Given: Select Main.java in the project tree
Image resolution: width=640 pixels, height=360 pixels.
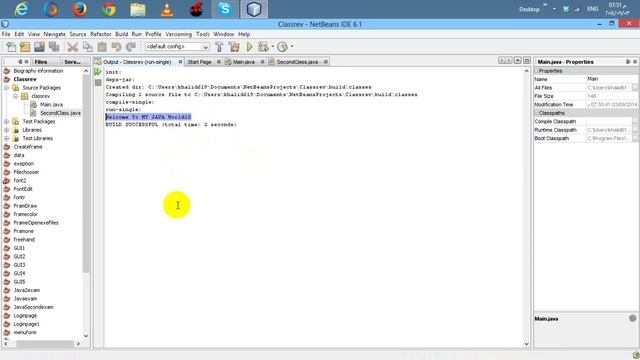Looking at the screenshot, I should tap(51, 104).
